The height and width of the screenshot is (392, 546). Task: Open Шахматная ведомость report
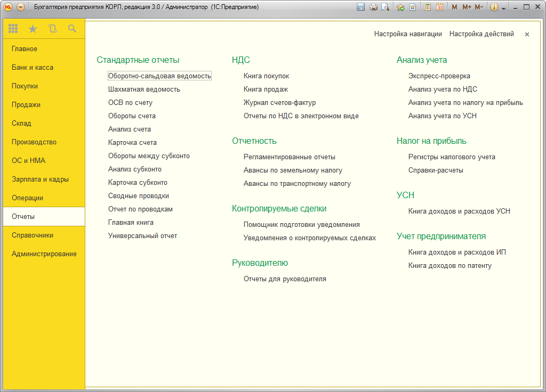coord(144,89)
